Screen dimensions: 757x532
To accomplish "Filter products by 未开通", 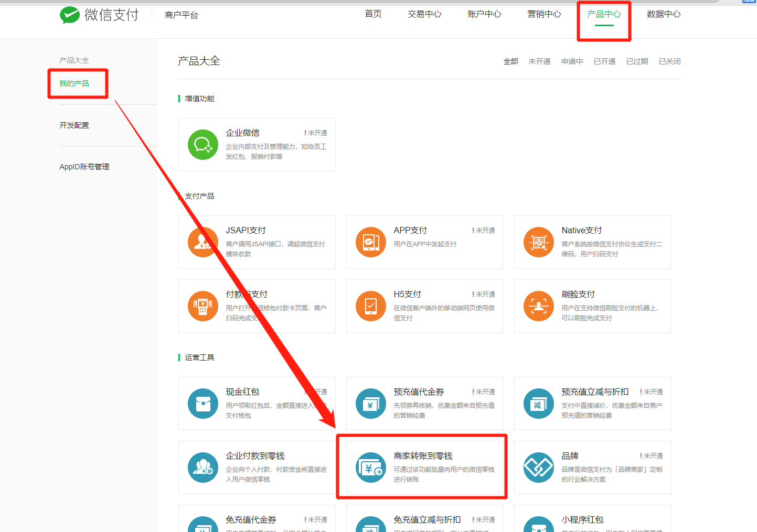I will point(540,61).
